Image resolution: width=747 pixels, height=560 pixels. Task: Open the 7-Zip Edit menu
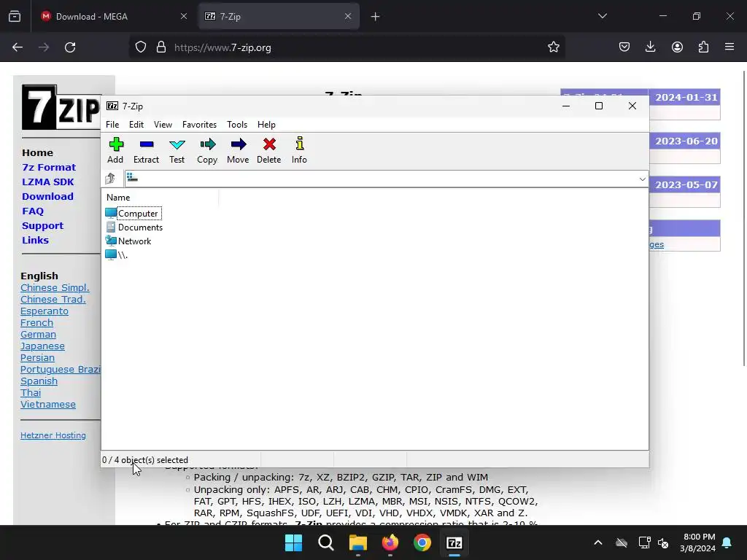pos(136,124)
